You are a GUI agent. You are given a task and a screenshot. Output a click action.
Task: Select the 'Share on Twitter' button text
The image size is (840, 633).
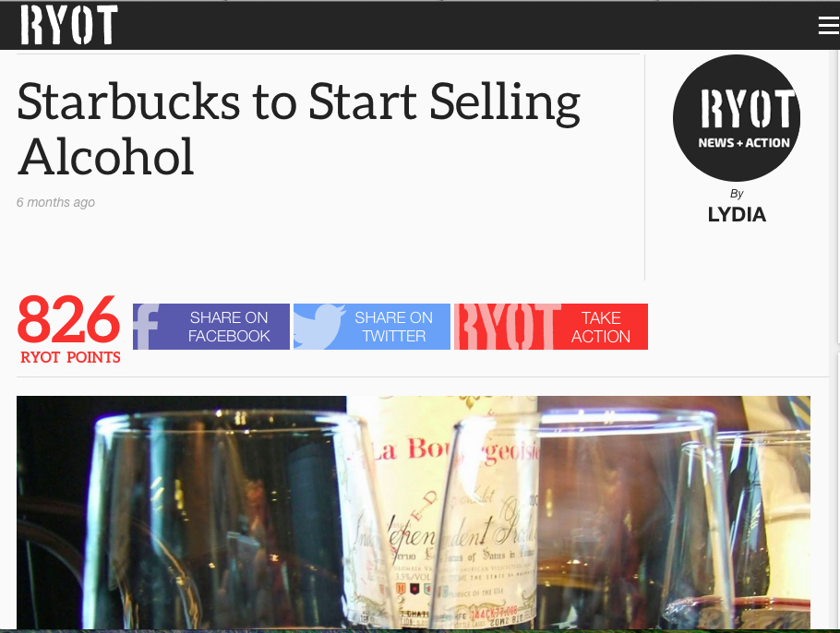pyautogui.click(x=394, y=327)
